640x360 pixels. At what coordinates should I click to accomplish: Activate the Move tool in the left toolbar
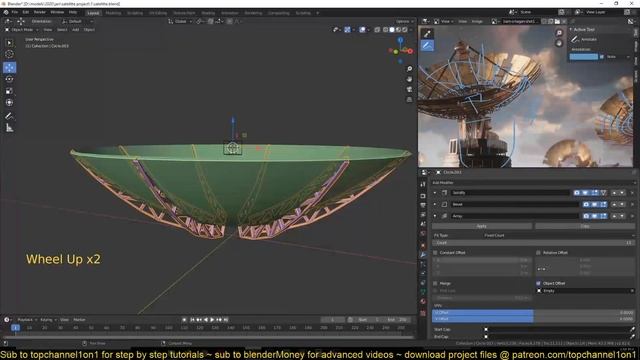click(x=9, y=67)
